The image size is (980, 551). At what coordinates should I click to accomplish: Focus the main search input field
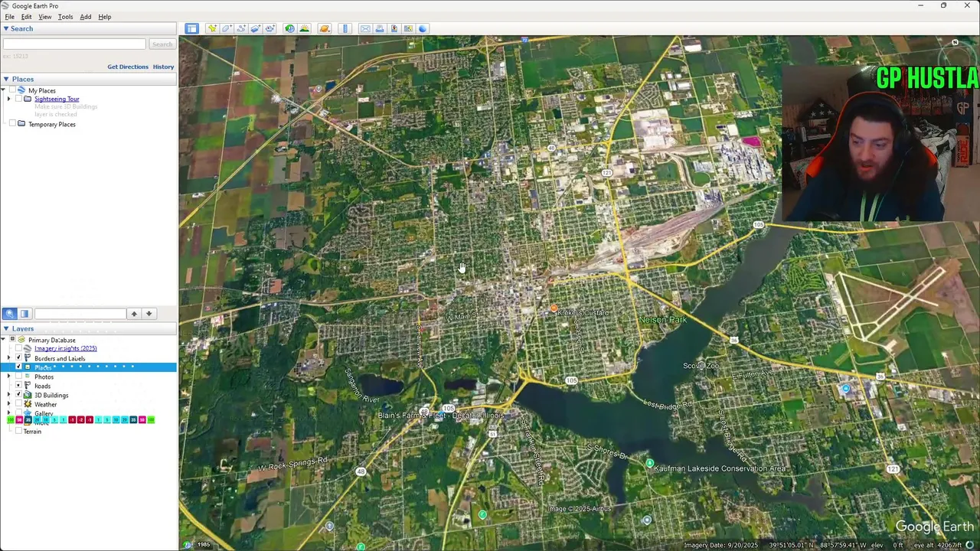click(x=74, y=44)
